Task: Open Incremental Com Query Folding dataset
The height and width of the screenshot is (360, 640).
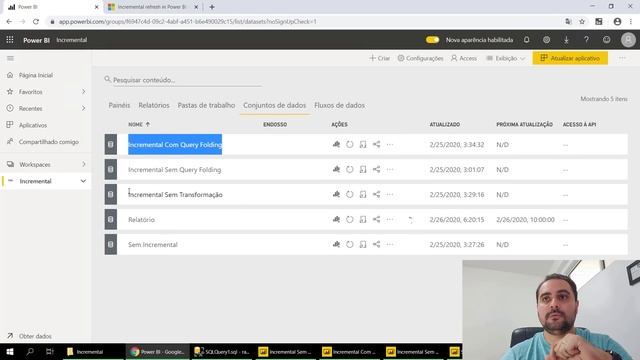Action: 175,144
